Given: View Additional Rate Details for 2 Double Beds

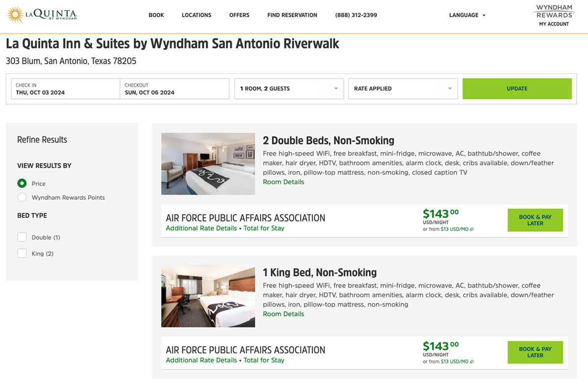Looking at the screenshot, I should click(201, 228).
